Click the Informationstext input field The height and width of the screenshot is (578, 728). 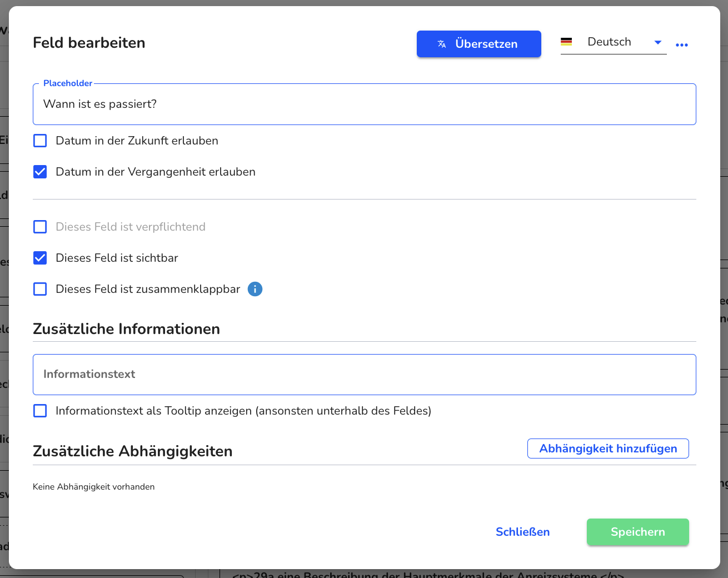(365, 375)
